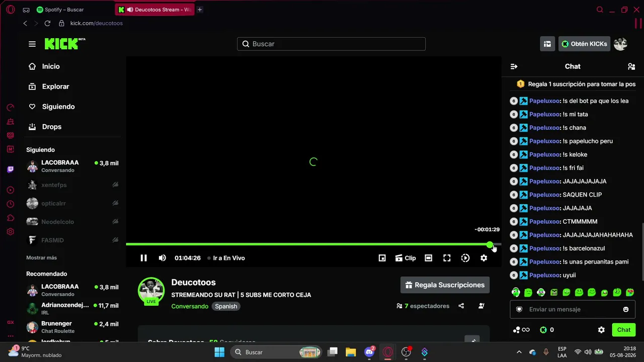The height and width of the screenshot is (362, 644).
Task: Switch to theater mode
Action: pos(428,258)
